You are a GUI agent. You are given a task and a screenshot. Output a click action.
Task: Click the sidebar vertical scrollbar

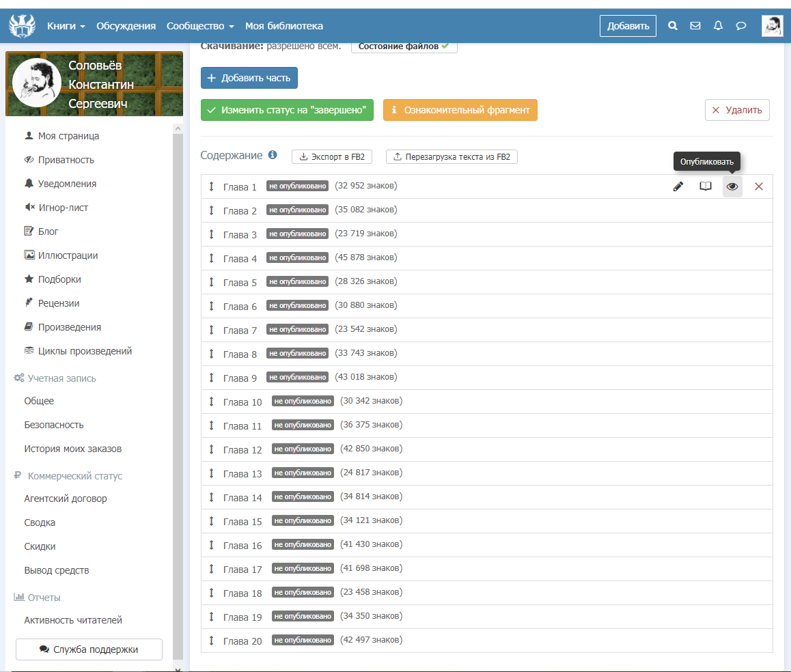click(178, 396)
